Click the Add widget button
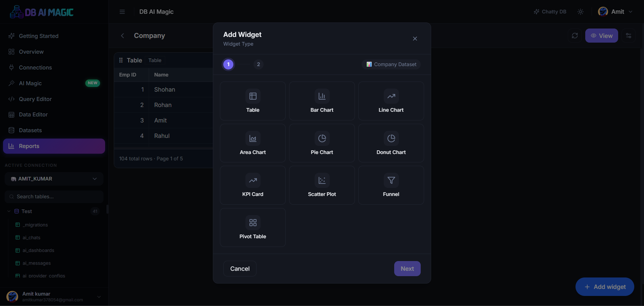 click(605, 287)
